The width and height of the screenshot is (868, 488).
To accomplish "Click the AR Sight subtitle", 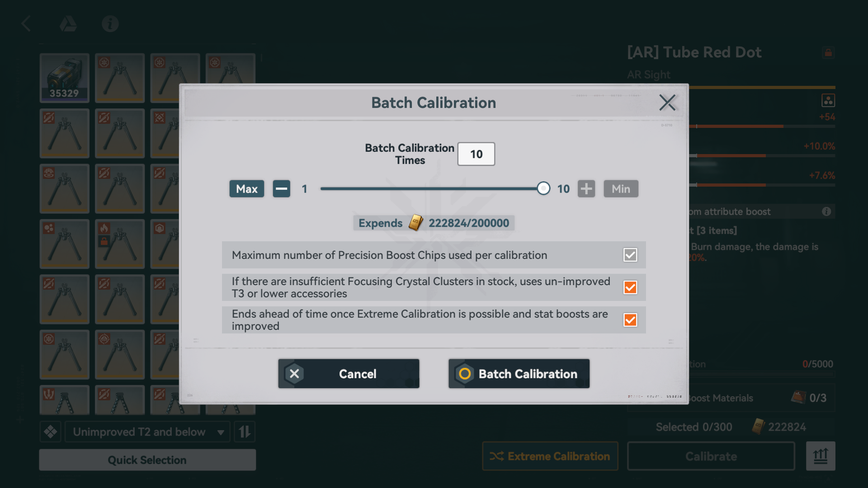I will pos(649,75).
